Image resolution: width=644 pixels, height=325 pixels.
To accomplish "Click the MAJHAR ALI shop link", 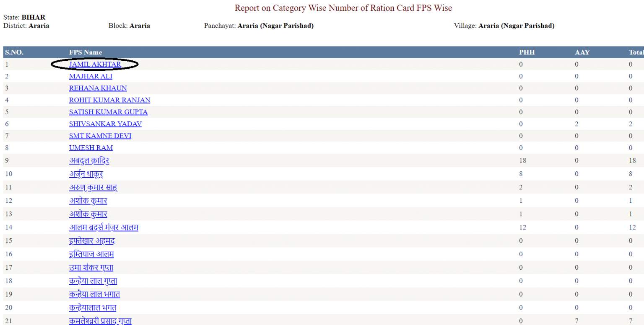I will 91,76.
